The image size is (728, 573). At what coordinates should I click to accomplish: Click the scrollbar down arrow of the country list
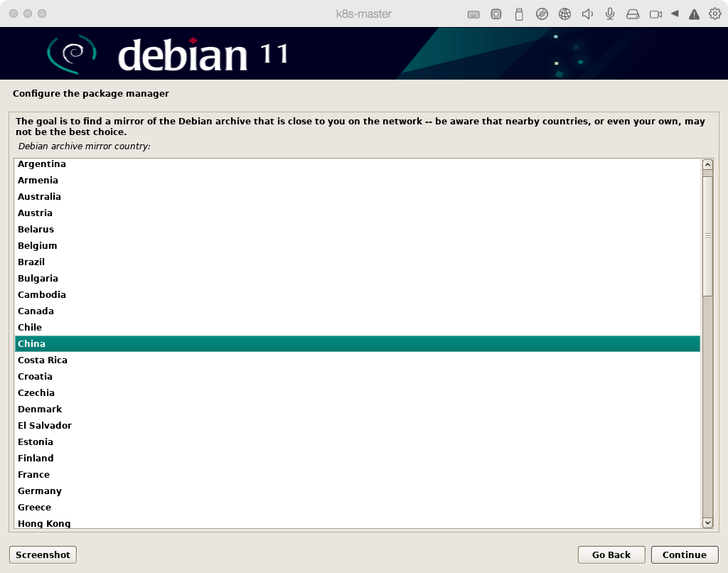pyautogui.click(x=707, y=523)
